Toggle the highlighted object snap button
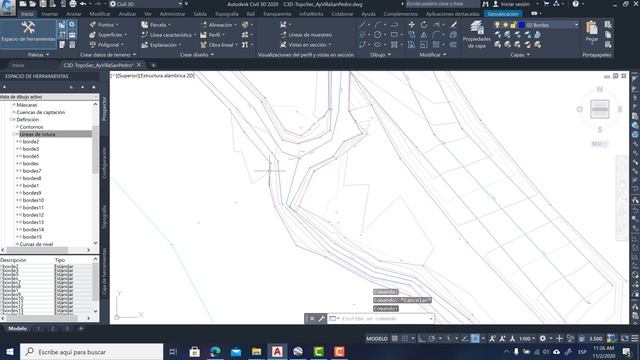This screenshot has height=360, width=640. 475,338
